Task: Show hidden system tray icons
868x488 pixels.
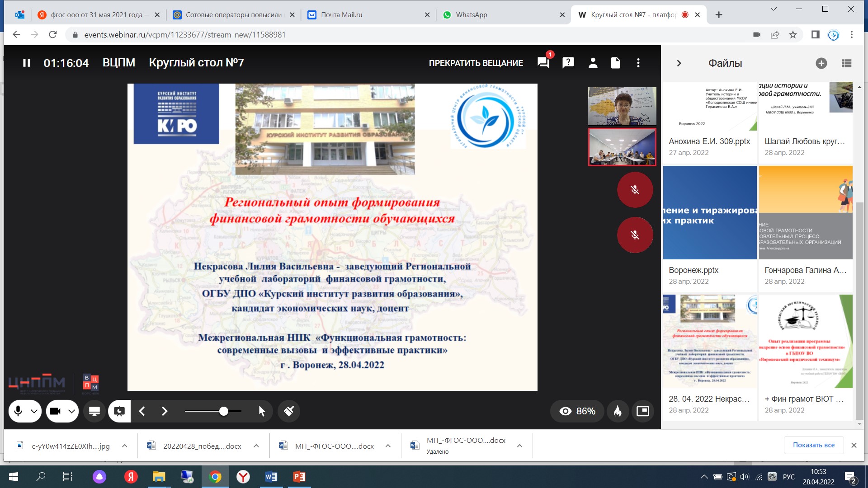Action: click(704, 477)
